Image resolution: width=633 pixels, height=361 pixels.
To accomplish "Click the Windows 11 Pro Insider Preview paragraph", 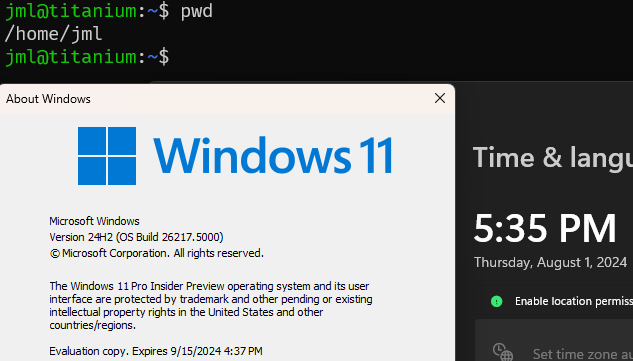I will (x=211, y=306).
